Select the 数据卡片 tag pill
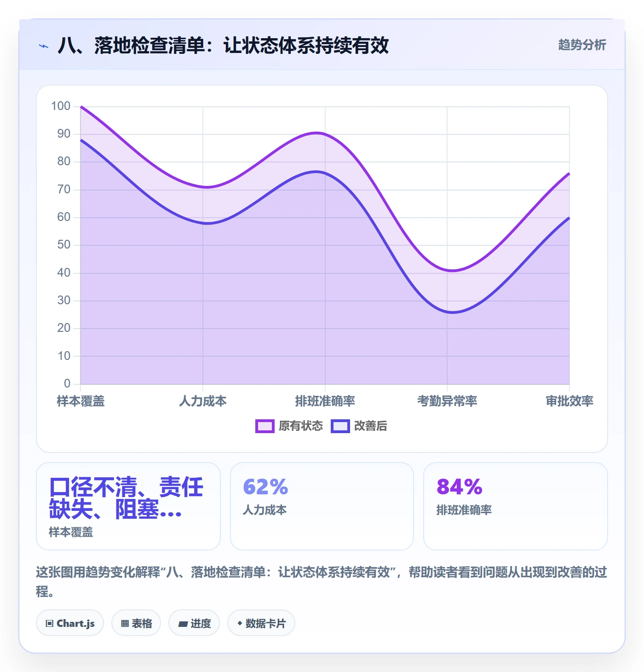Image resolution: width=644 pixels, height=672 pixels. tap(261, 623)
